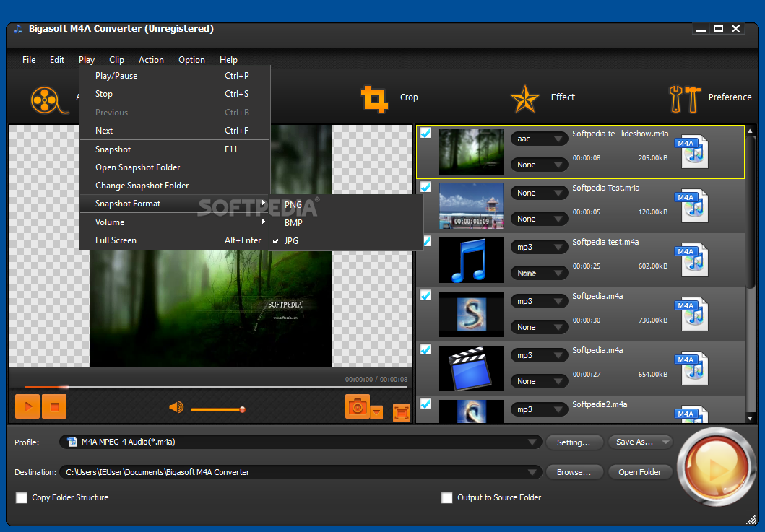
Task: Open the mp3 dropdown for Softpedia2.m4a
Action: (x=539, y=409)
